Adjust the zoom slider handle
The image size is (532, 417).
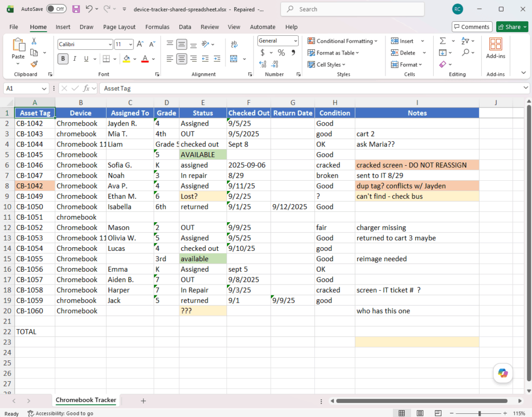pyautogui.click(x=480, y=413)
